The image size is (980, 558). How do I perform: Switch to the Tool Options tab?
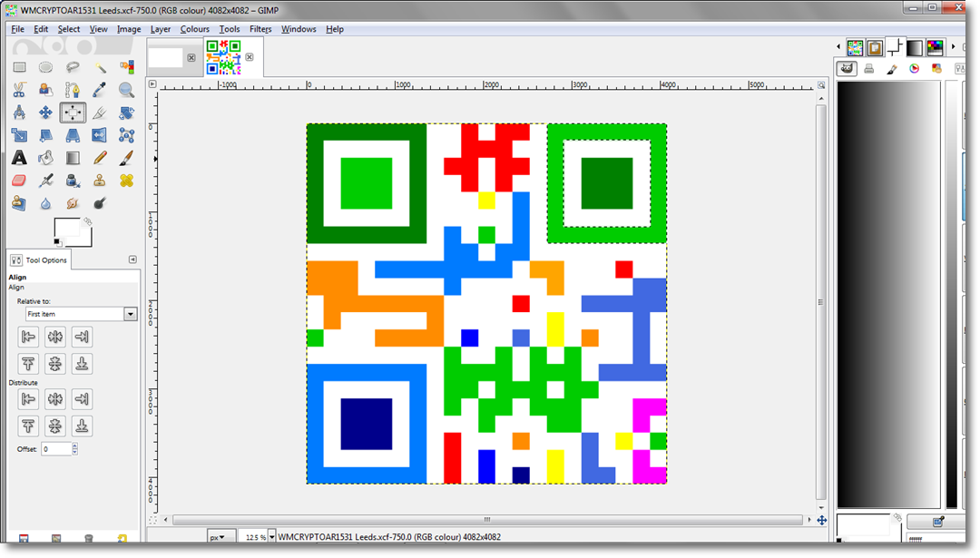click(39, 259)
